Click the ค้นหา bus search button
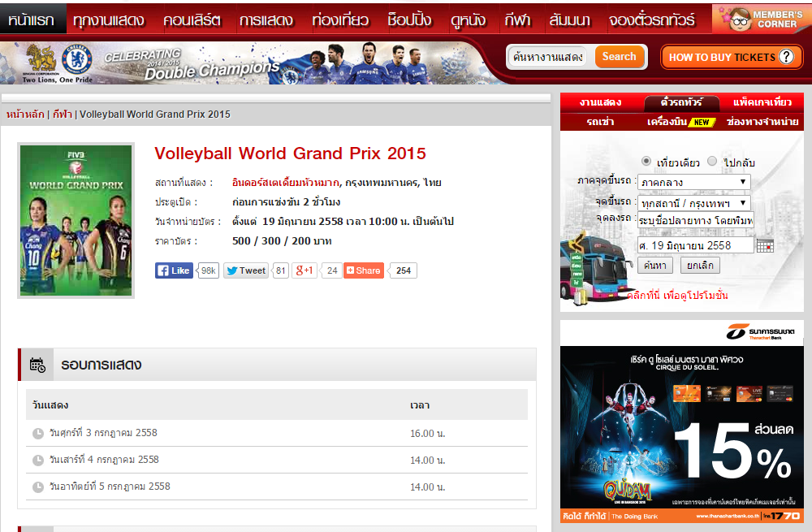Viewport: 812px width, 532px height. [655, 266]
